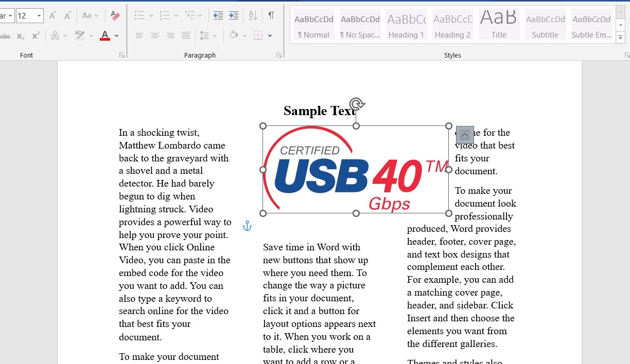Apply the Heading 2 style

(x=452, y=25)
